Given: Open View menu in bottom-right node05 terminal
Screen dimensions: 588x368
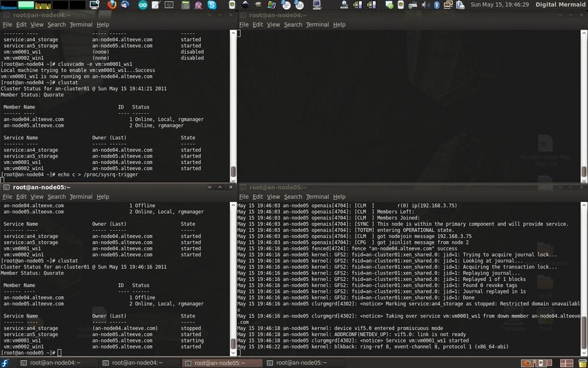Looking at the screenshot, I should (x=273, y=197).
